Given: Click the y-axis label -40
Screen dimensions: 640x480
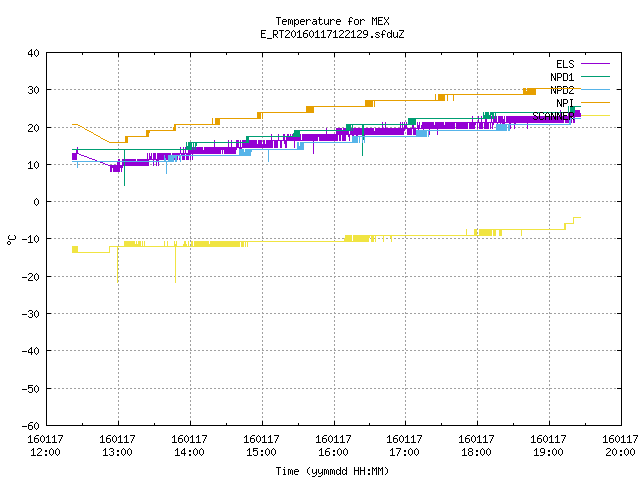Looking at the screenshot, I should [31, 351].
